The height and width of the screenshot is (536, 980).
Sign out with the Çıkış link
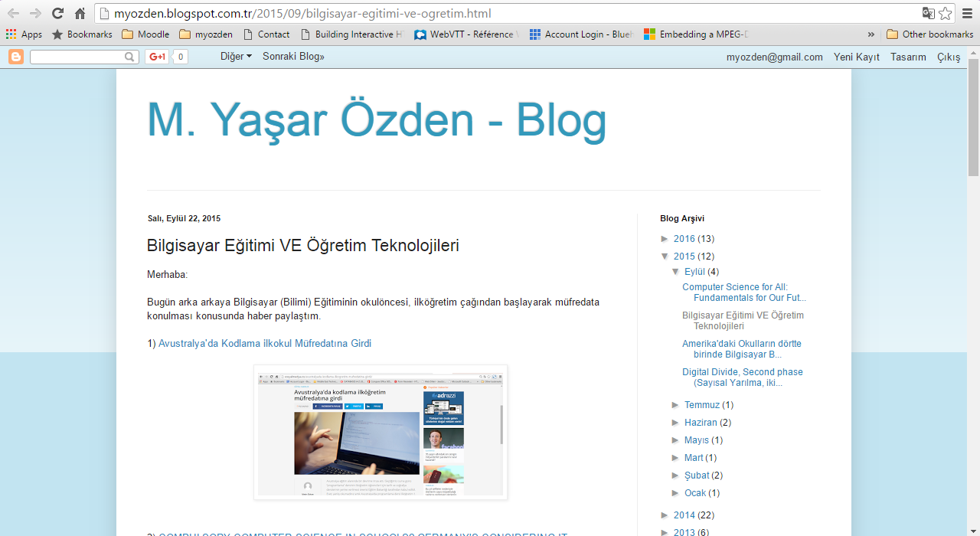[949, 57]
